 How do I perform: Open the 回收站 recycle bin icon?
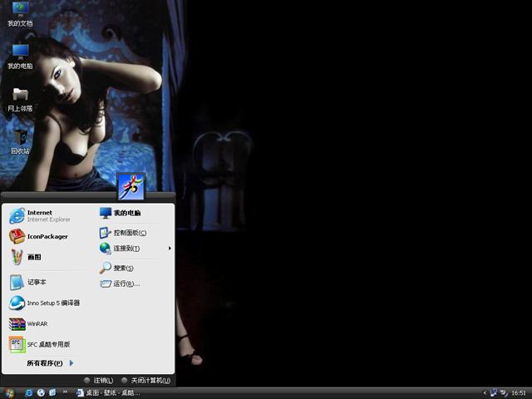(20, 141)
